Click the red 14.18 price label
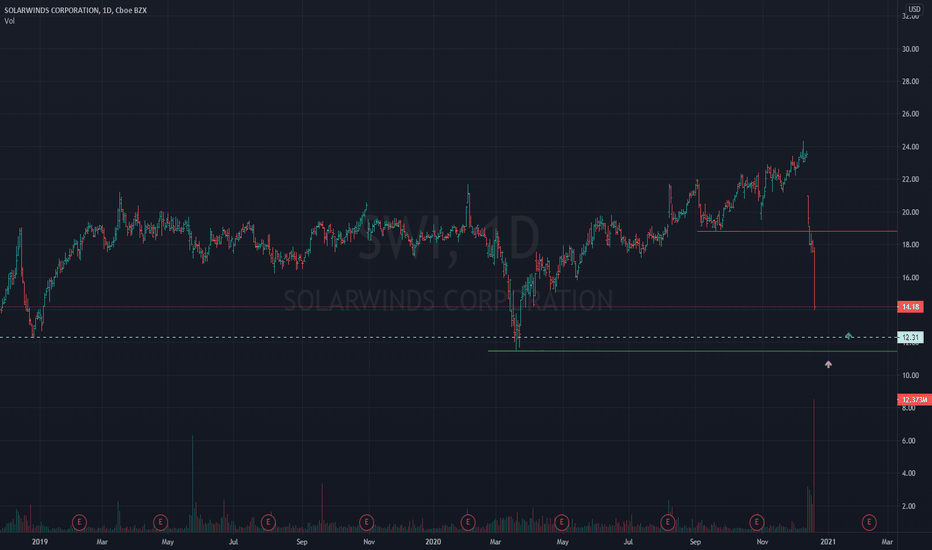Image resolution: width=932 pixels, height=550 pixels. point(910,307)
